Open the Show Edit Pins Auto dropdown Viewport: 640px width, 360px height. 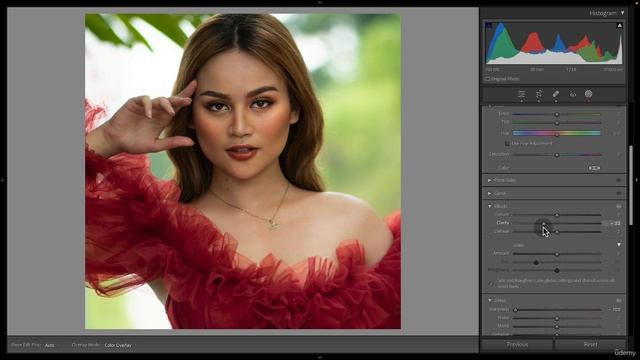(x=50, y=345)
